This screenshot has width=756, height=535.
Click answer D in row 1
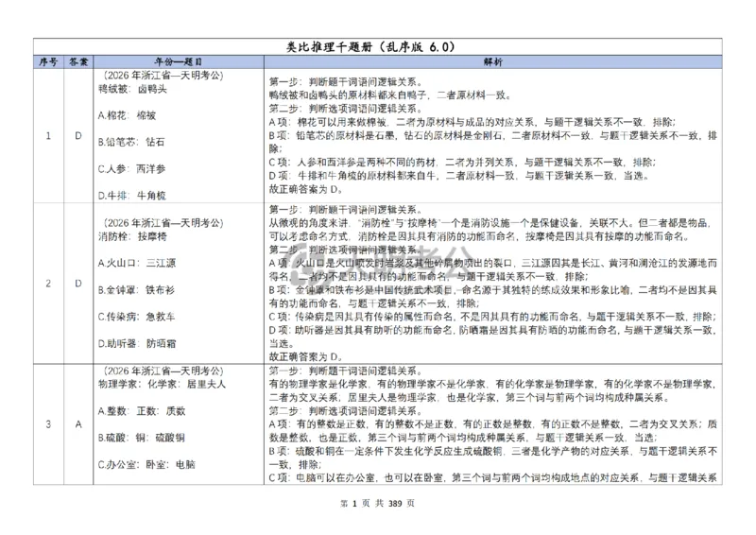coord(78,136)
